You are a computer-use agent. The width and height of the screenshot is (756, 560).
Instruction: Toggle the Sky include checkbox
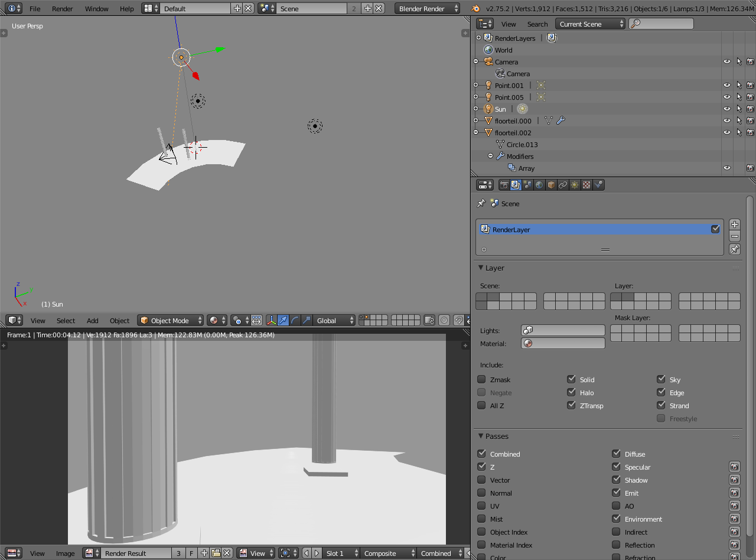point(661,379)
